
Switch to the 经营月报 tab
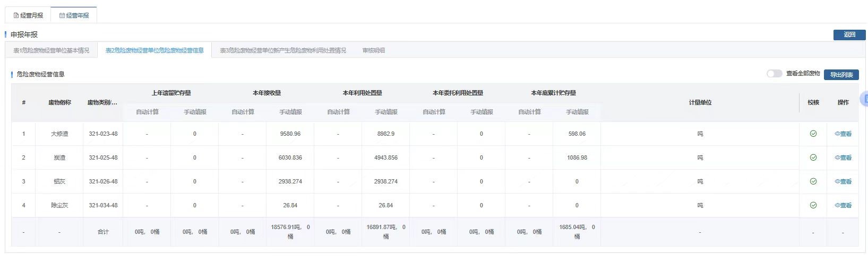[28, 15]
